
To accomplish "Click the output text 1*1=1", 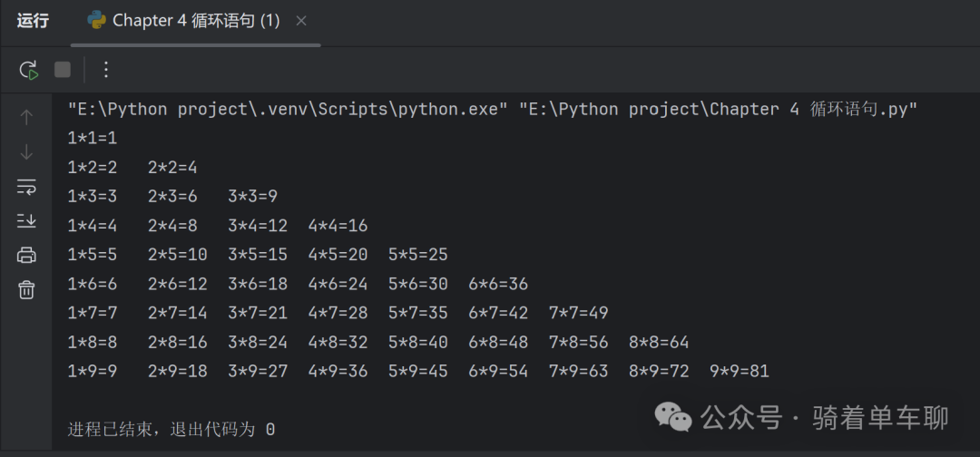I will click(x=93, y=139).
